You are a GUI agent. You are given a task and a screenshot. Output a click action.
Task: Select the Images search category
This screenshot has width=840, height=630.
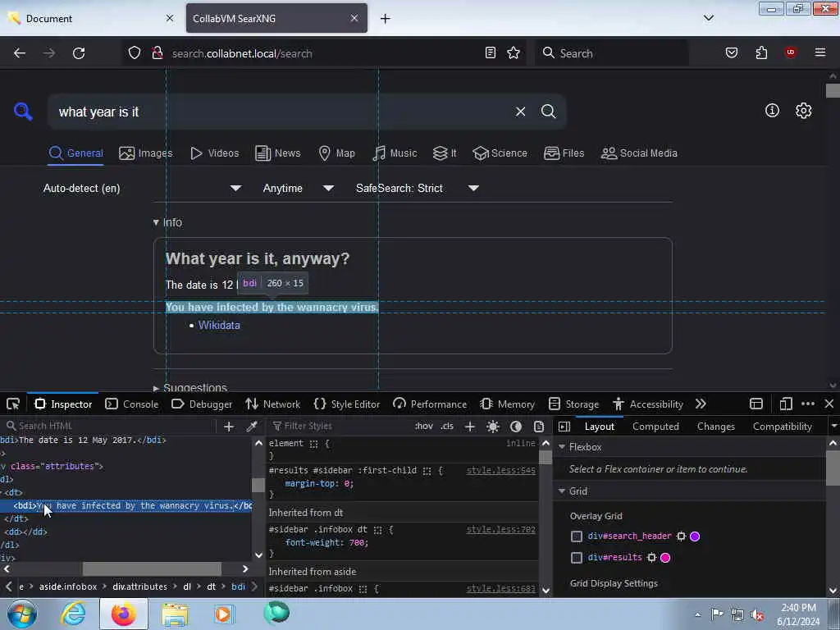(146, 153)
